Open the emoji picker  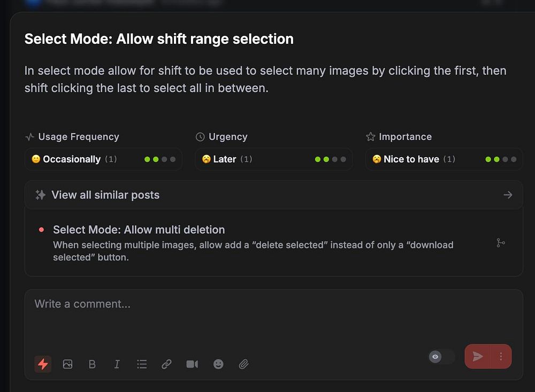218,364
